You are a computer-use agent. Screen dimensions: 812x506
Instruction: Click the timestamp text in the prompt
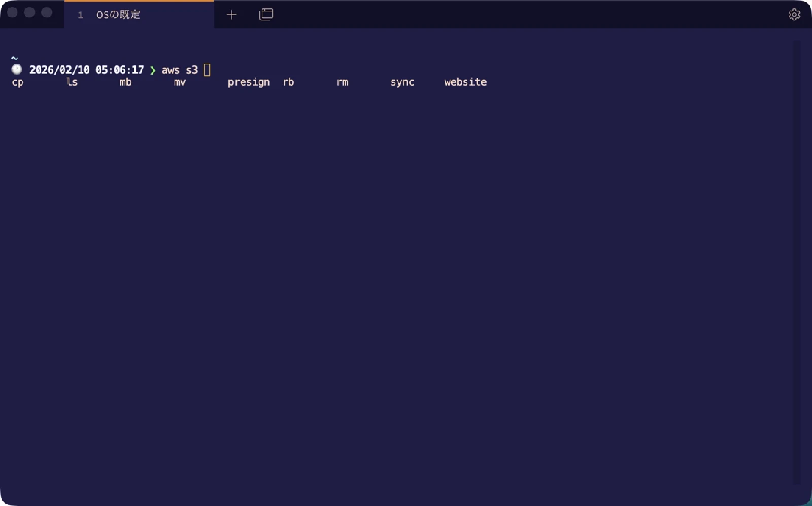pyautogui.click(x=86, y=70)
